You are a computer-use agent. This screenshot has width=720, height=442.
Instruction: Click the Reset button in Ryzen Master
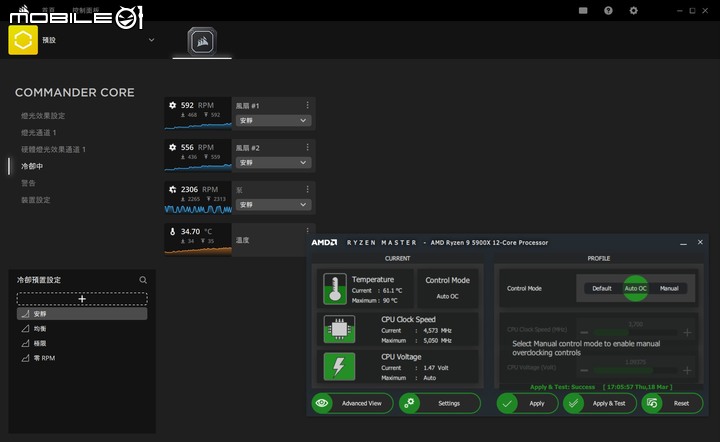coord(672,403)
